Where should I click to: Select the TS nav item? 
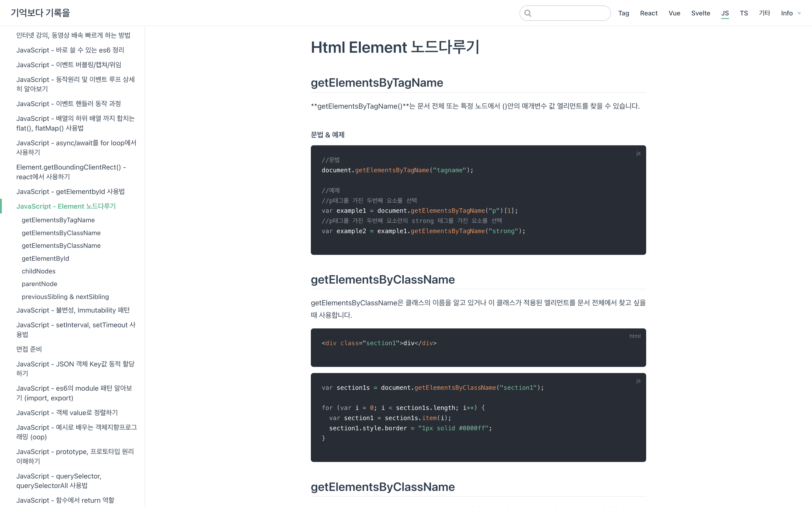click(744, 13)
